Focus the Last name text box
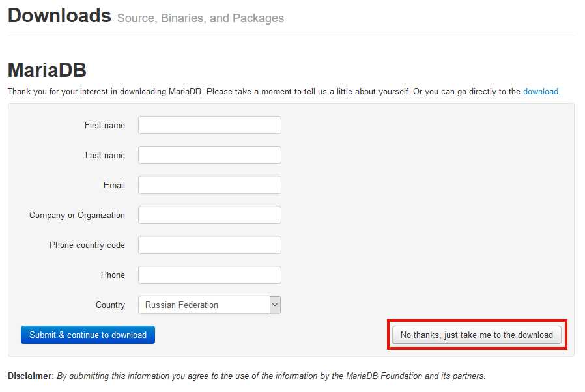 [x=209, y=155]
